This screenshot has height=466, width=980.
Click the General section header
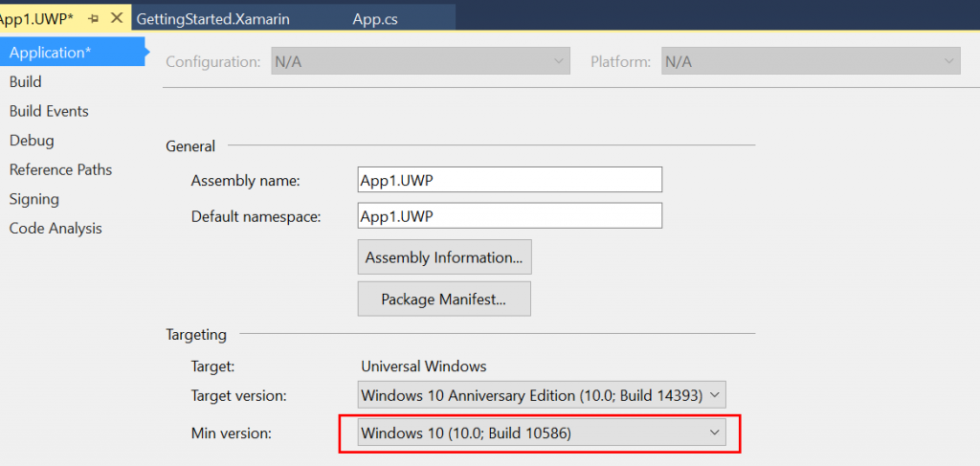pos(190,146)
